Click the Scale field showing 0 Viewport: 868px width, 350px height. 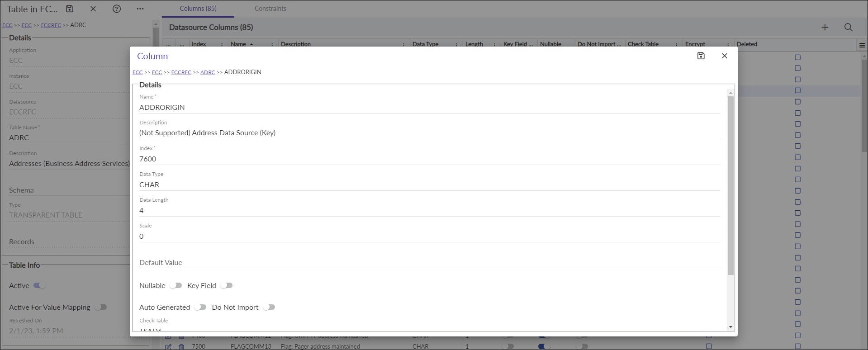coord(430,236)
